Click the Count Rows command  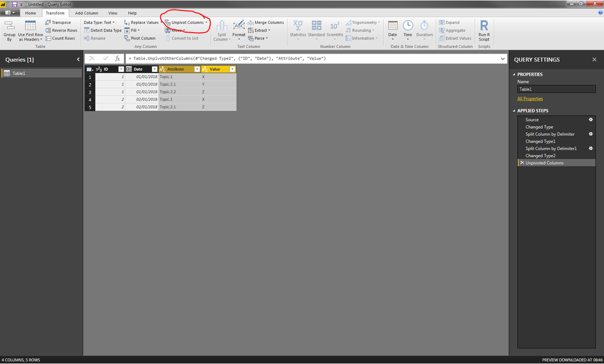click(x=60, y=38)
